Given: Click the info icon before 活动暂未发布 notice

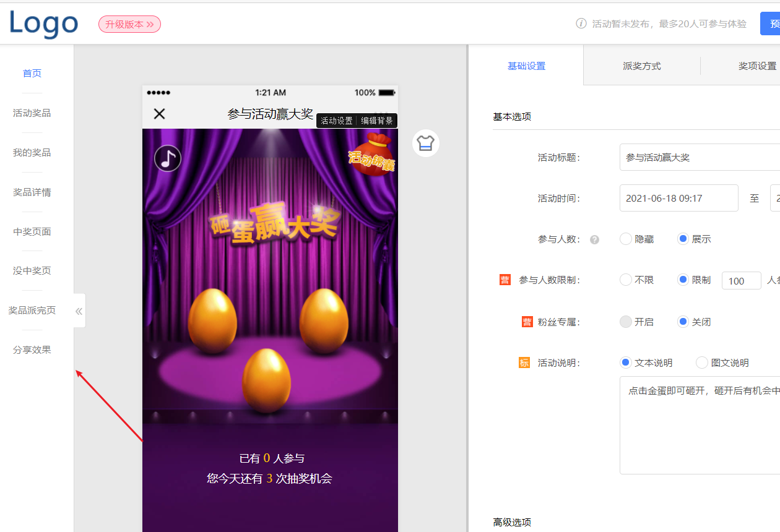Looking at the screenshot, I should (581, 24).
